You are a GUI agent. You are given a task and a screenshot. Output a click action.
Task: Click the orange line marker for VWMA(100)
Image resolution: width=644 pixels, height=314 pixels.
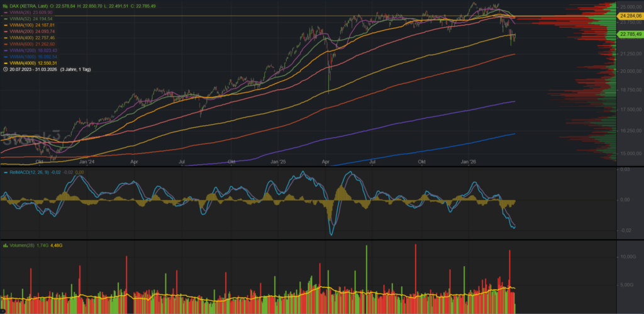(5, 25)
